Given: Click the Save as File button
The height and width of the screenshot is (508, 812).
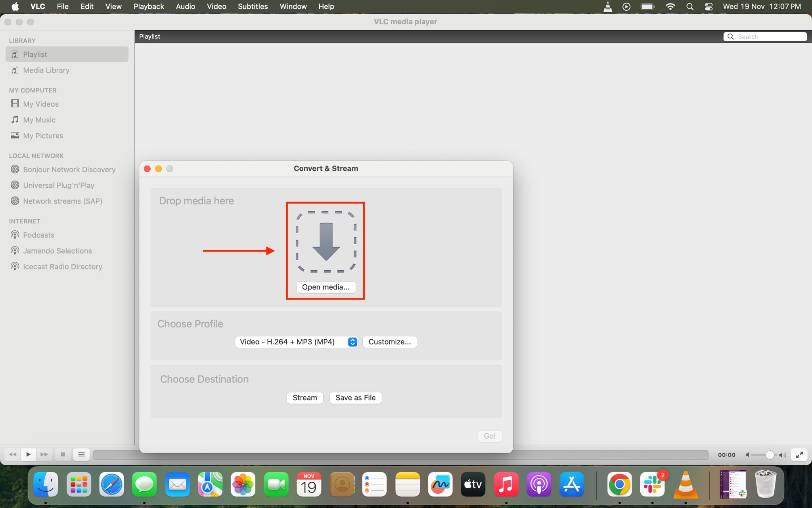Looking at the screenshot, I should coord(355,398).
